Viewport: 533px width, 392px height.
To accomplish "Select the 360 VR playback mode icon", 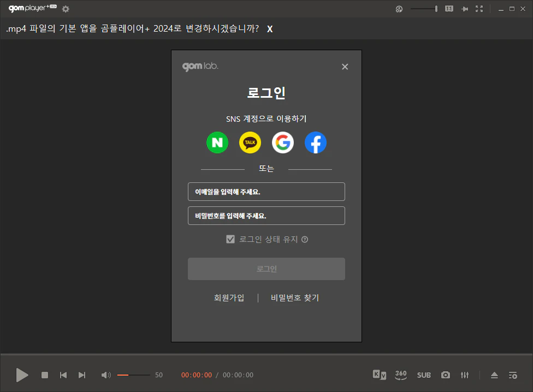I will point(401,375).
